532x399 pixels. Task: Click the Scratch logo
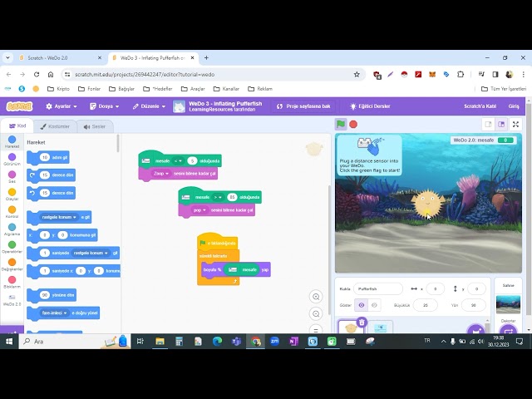[x=19, y=106]
